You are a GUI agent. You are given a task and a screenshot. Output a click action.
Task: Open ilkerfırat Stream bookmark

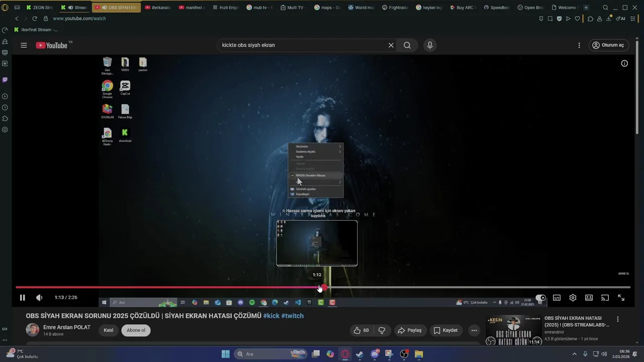36,30
